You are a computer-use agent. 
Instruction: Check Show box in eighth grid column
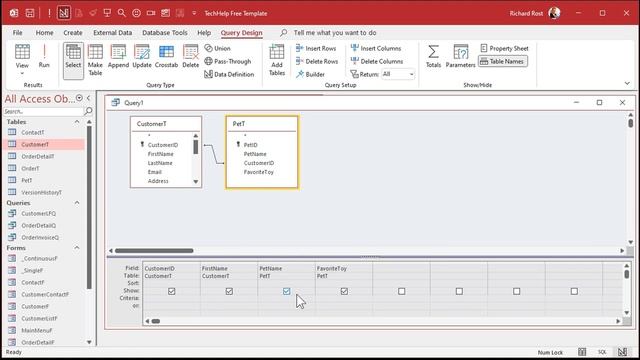tap(574, 291)
